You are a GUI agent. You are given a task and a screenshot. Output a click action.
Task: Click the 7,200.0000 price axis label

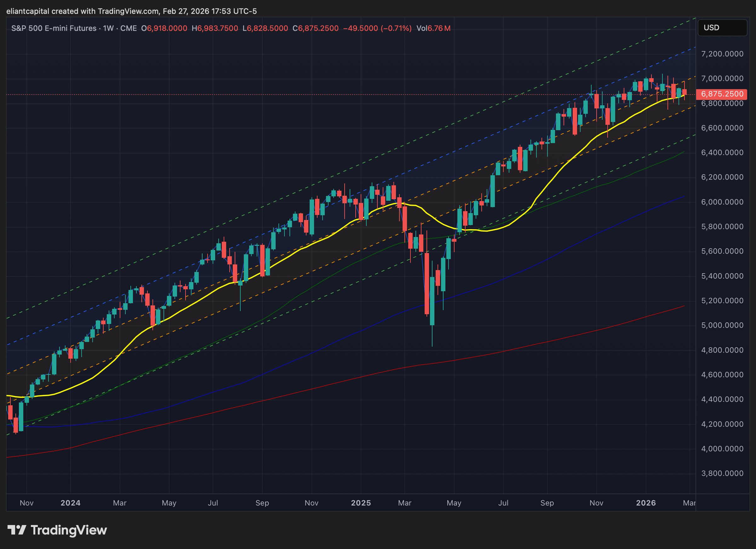[x=722, y=54]
